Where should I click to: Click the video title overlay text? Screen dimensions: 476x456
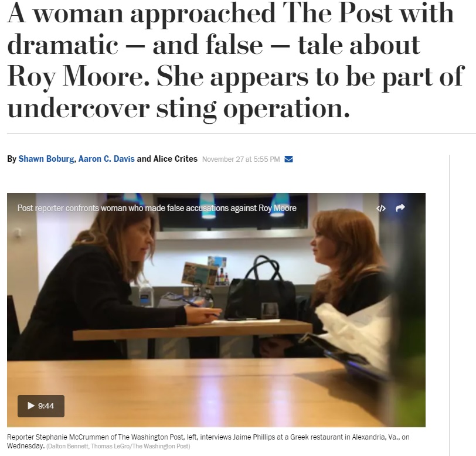[x=157, y=208]
